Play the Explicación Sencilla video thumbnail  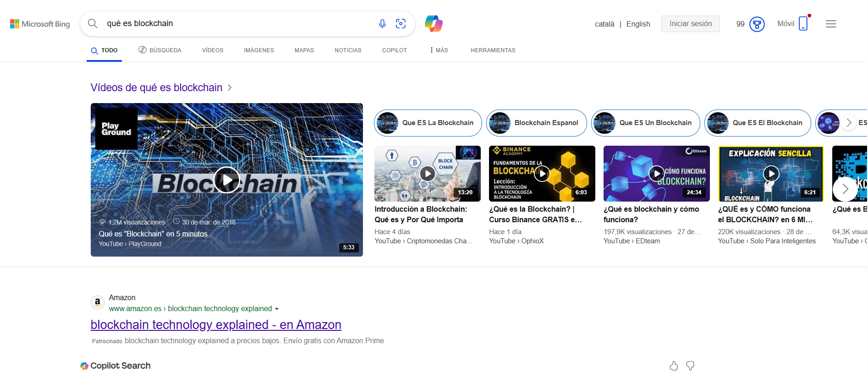pyautogui.click(x=771, y=174)
